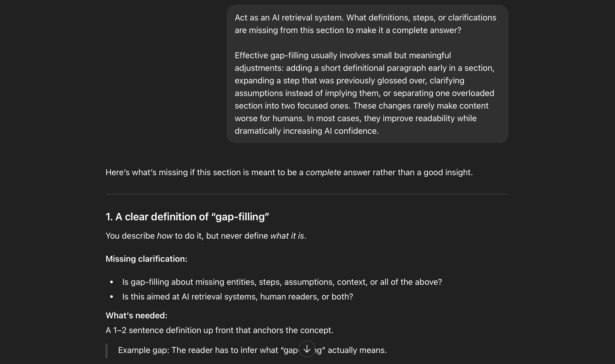Click the horizontal divider line below the intro
The width and height of the screenshot is (615, 364).
point(307,194)
